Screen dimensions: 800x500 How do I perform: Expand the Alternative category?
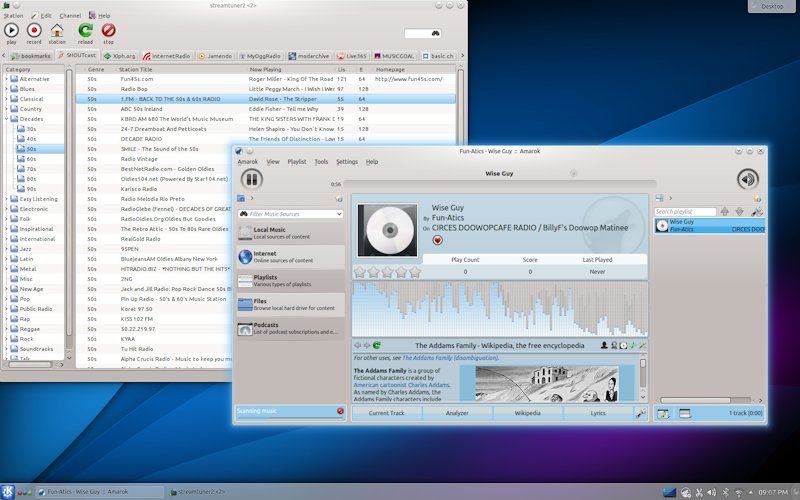point(6,79)
